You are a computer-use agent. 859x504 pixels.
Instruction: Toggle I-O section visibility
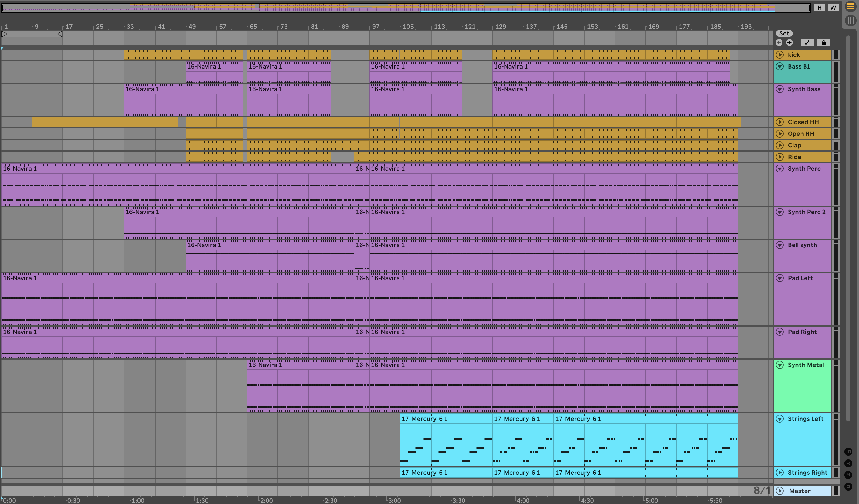click(x=848, y=452)
